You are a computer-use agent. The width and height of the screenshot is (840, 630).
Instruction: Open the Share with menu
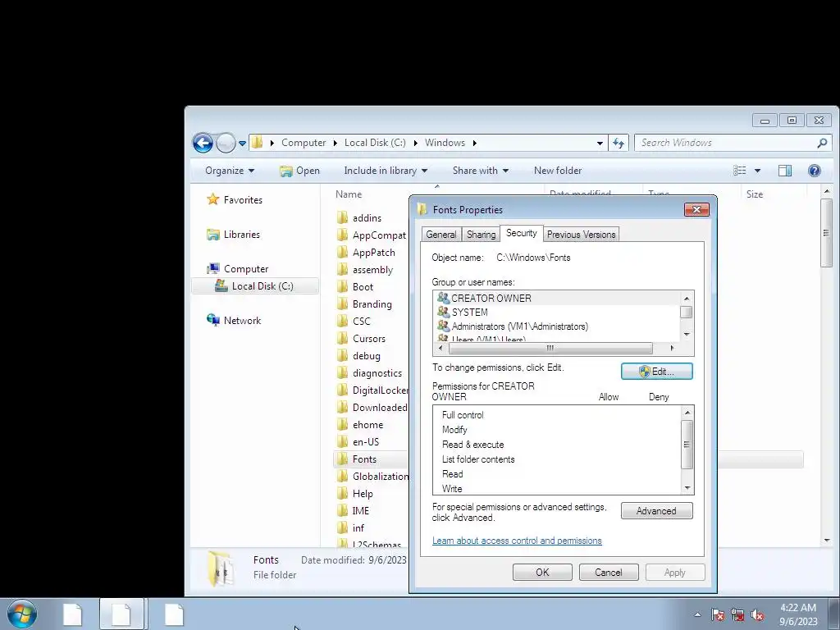click(481, 171)
